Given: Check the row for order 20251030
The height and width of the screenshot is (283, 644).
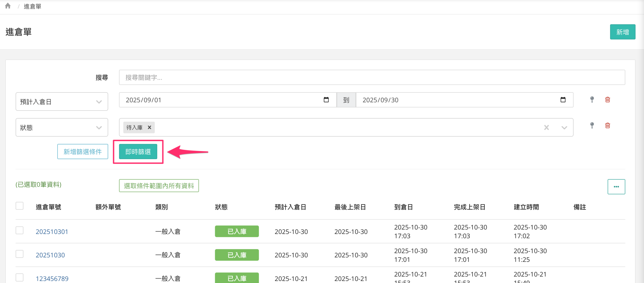Looking at the screenshot, I should (19, 254).
